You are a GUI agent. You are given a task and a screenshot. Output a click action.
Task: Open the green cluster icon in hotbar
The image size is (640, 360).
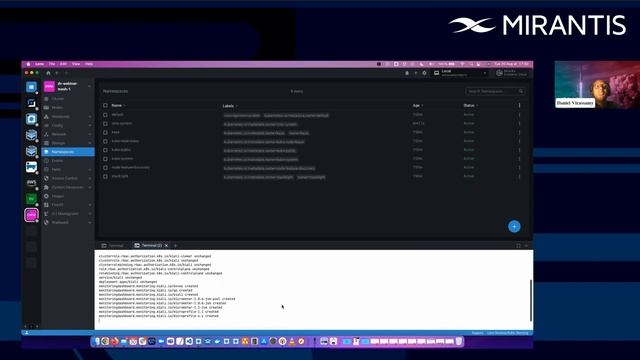click(31, 199)
